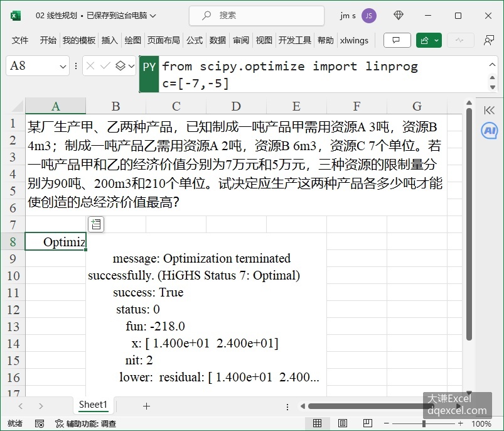
Task: Switch to the 页面布局 tab
Action: point(164,40)
